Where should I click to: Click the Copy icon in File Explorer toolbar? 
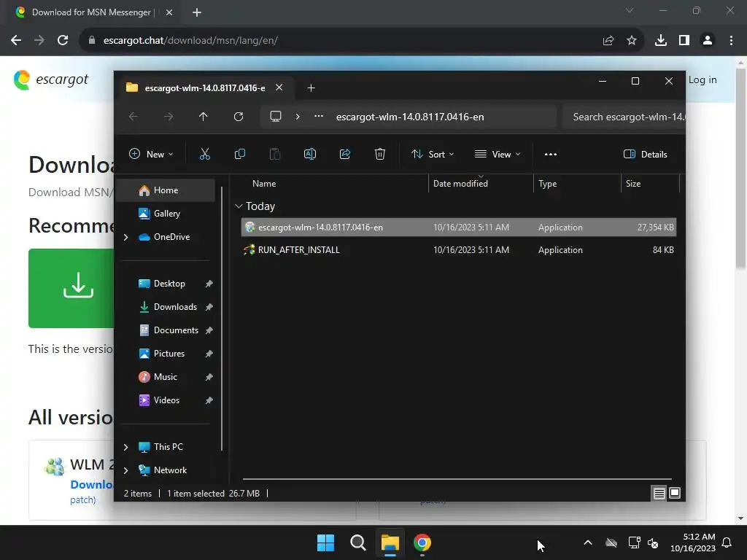239,154
